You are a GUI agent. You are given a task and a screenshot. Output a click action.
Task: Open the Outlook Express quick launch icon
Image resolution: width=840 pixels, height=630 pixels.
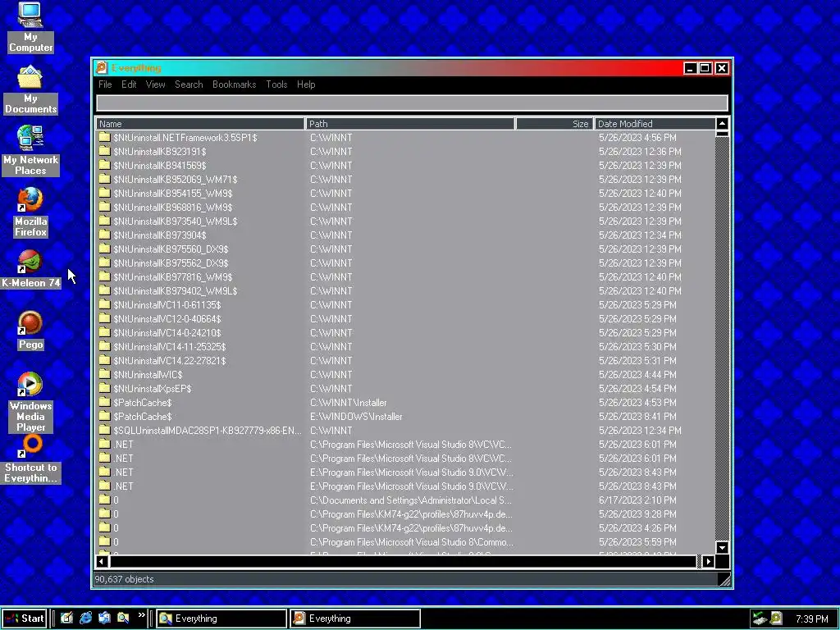(104, 618)
